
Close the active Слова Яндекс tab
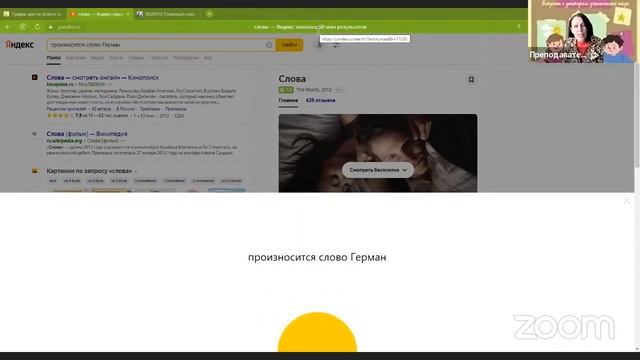[x=128, y=14]
